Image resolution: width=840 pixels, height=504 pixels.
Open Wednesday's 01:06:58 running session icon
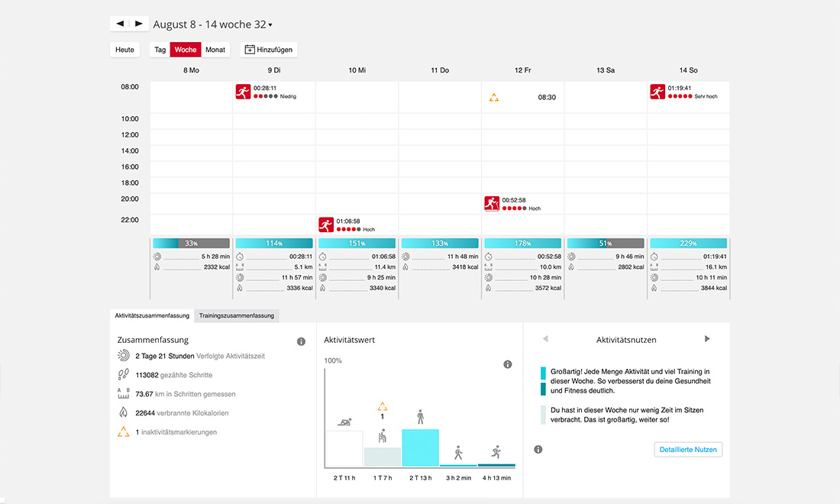pyautogui.click(x=326, y=225)
